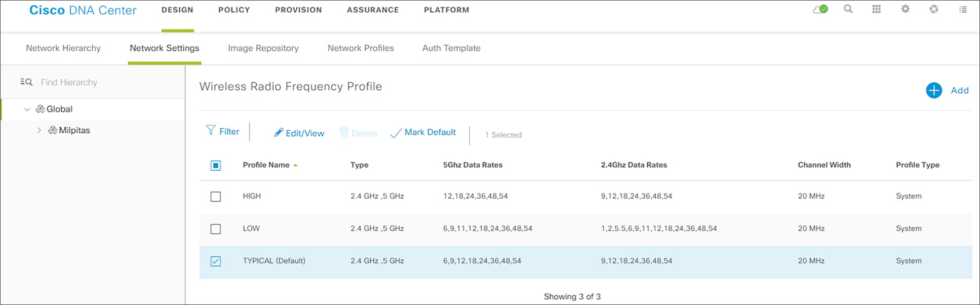This screenshot has height=305, width=980.
Task: Collapse the Global tree node
Action: [27, 109]
